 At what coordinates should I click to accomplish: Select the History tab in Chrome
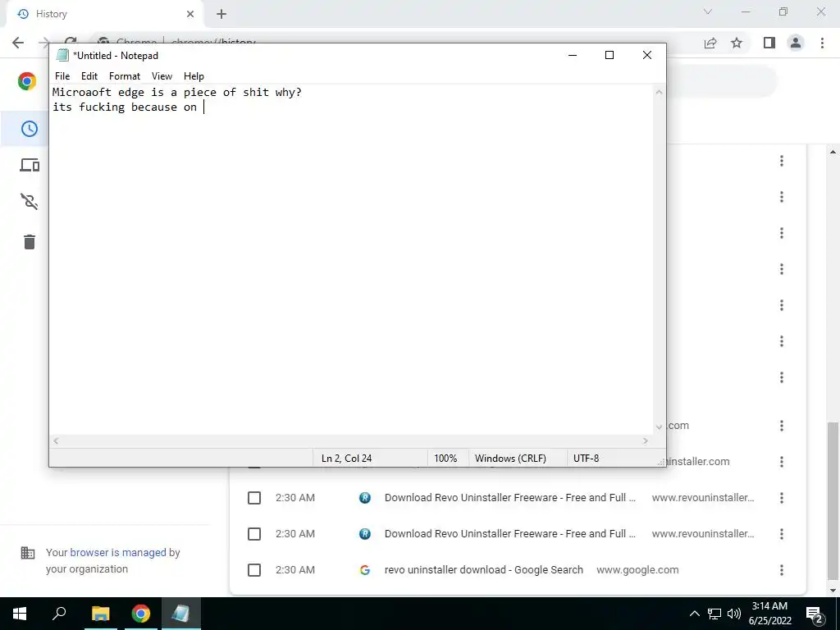tap(105, 14)
